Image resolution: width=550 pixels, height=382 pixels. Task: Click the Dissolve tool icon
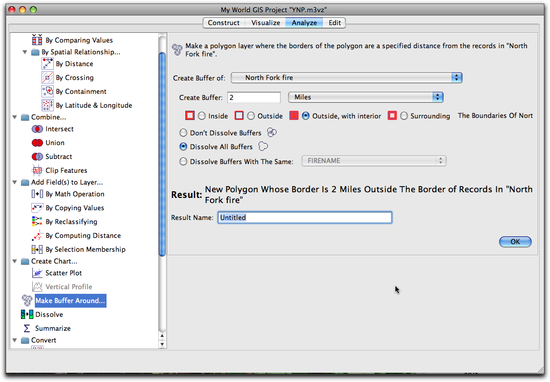coord(27,314)
